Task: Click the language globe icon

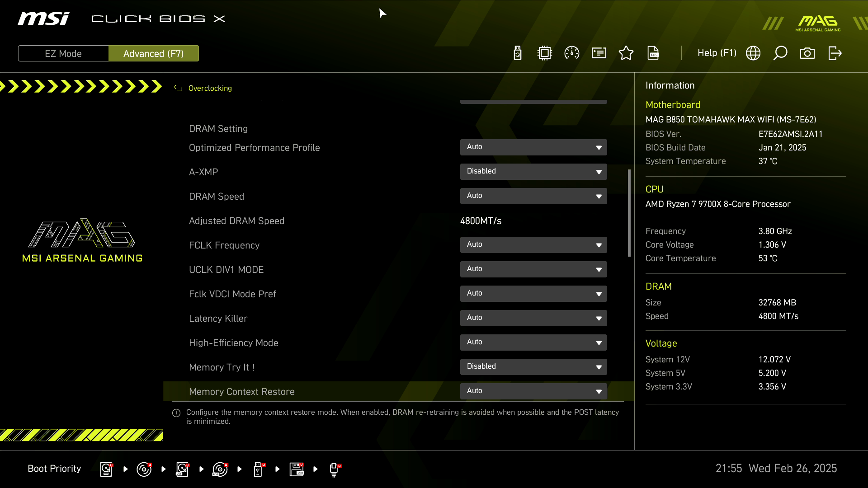Action: (x=753, y=53)
